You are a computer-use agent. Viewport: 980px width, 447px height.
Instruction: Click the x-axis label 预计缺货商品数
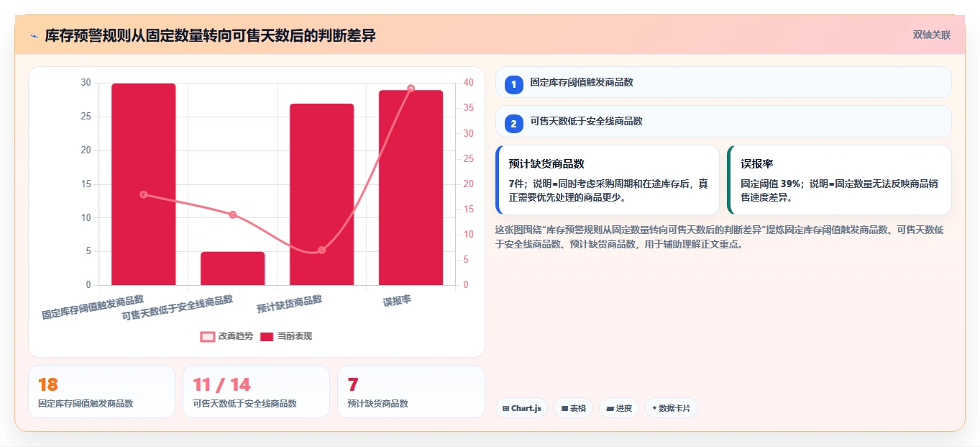point(290,304)
